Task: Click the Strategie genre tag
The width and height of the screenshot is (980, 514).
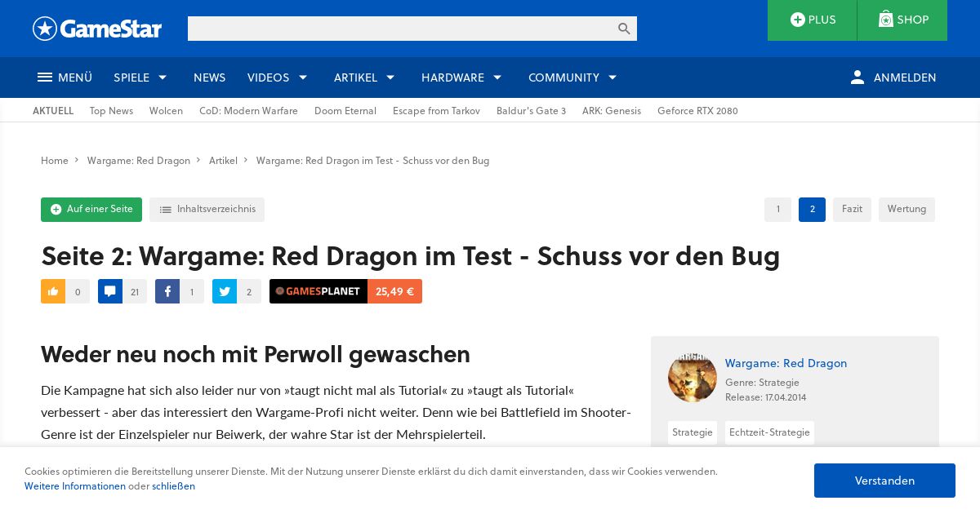Action: 693,432
